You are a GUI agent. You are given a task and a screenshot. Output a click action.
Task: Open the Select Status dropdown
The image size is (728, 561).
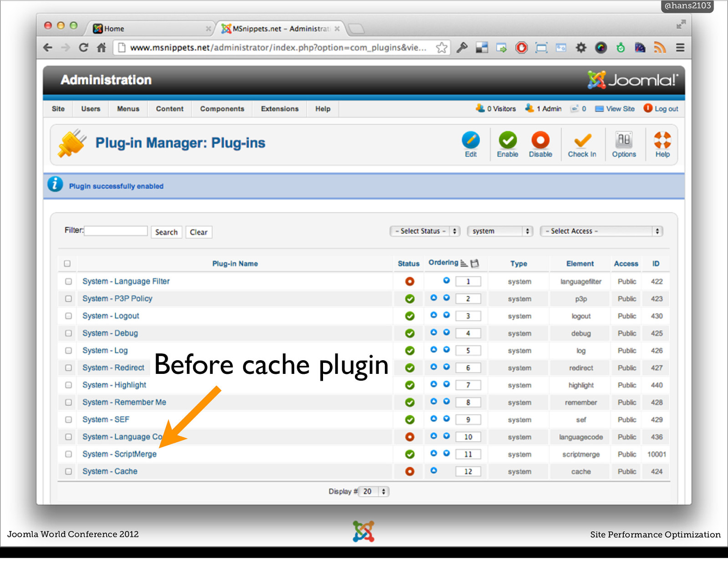point(425,231)
